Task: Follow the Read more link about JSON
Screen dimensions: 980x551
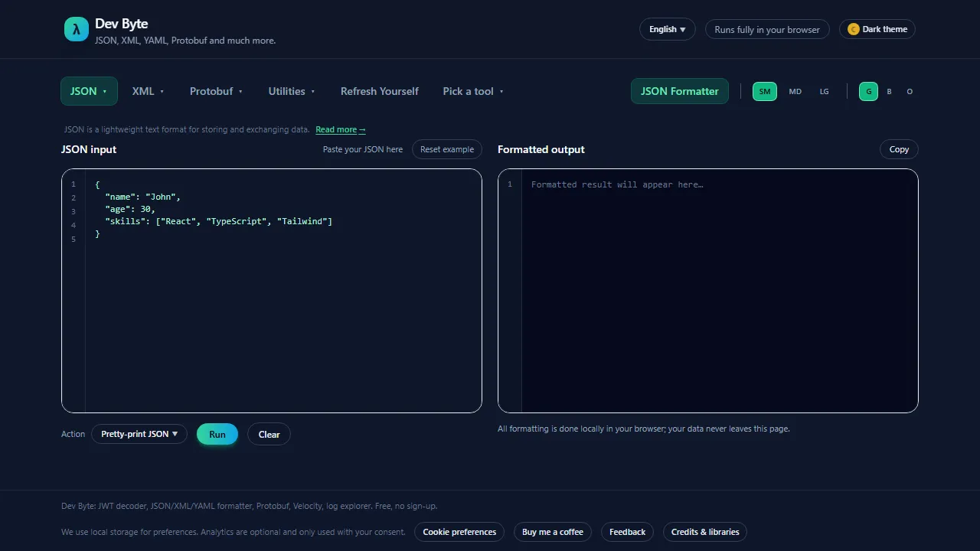Action: coord(340,129)
